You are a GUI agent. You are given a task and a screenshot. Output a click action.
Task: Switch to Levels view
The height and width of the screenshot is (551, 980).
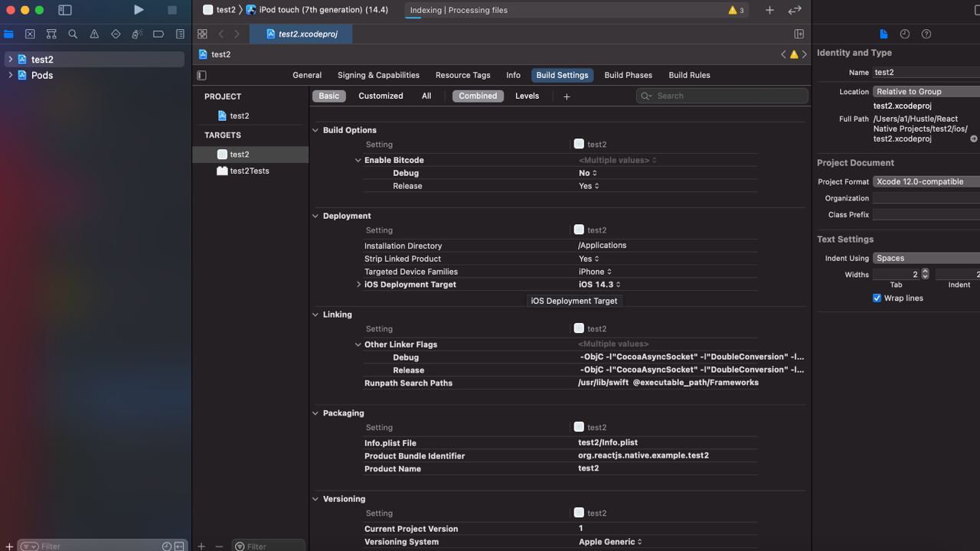527,96
